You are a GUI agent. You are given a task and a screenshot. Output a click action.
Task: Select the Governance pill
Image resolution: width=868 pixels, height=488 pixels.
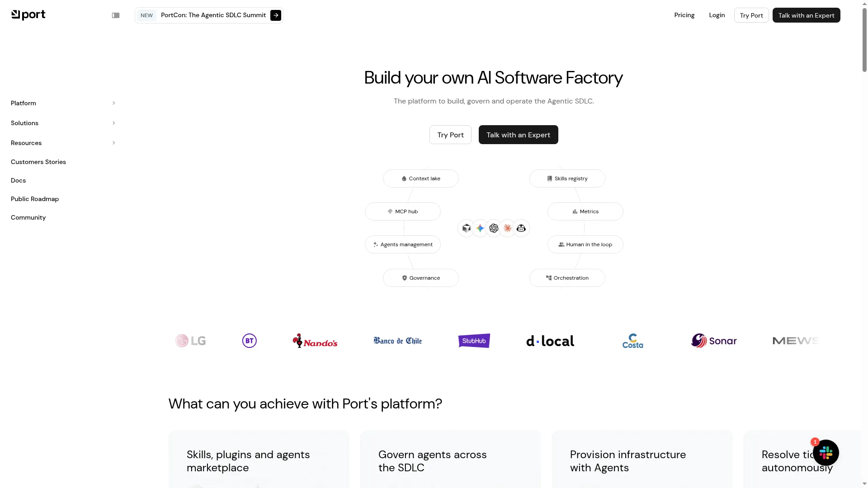[x=421, y=278]
